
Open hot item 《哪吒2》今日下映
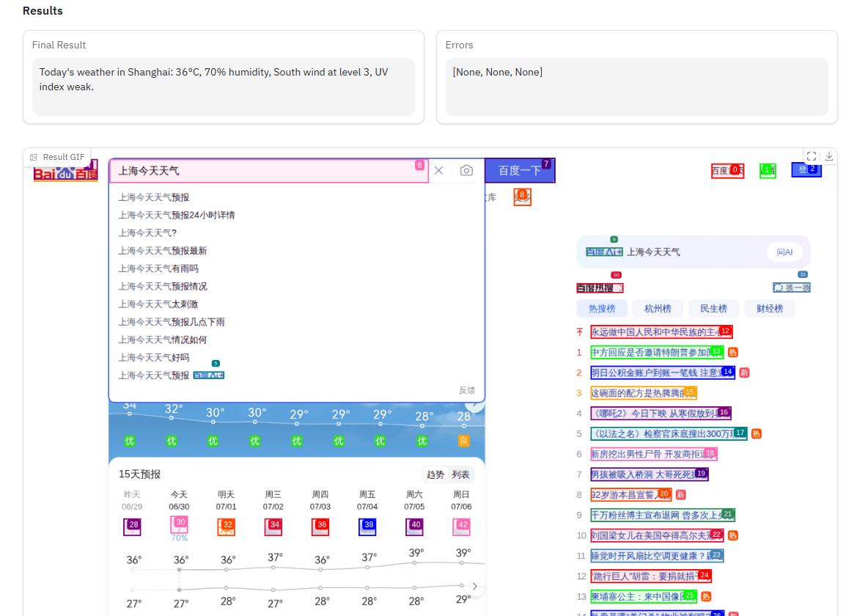(661, 414)
